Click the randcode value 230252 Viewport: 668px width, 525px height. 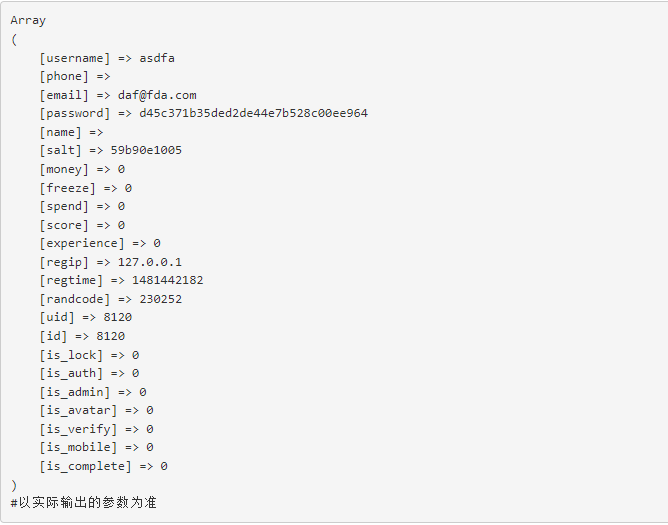point(161,299)
